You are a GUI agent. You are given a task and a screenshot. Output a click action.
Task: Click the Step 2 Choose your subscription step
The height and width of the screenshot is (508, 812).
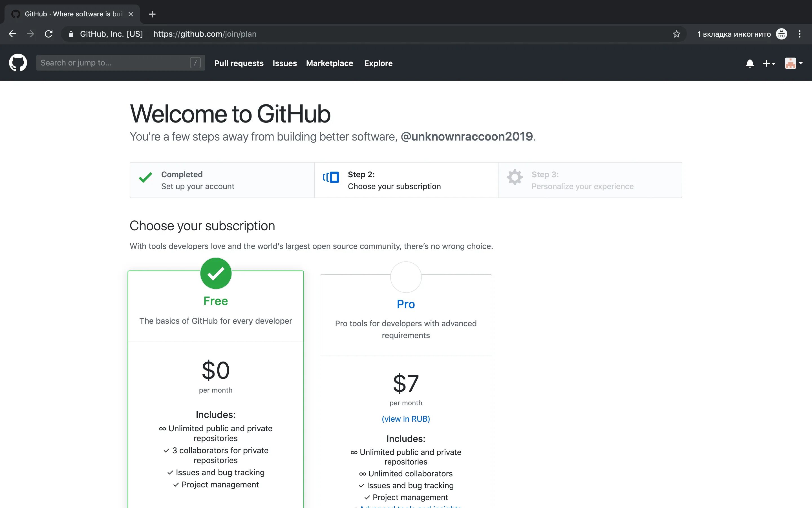point(406,180)
